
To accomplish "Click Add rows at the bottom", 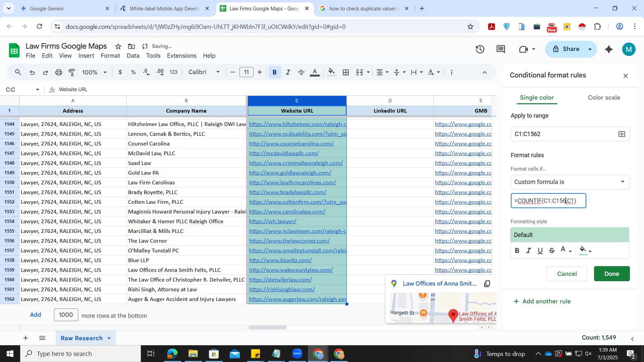I will click(x=36, y=315).
